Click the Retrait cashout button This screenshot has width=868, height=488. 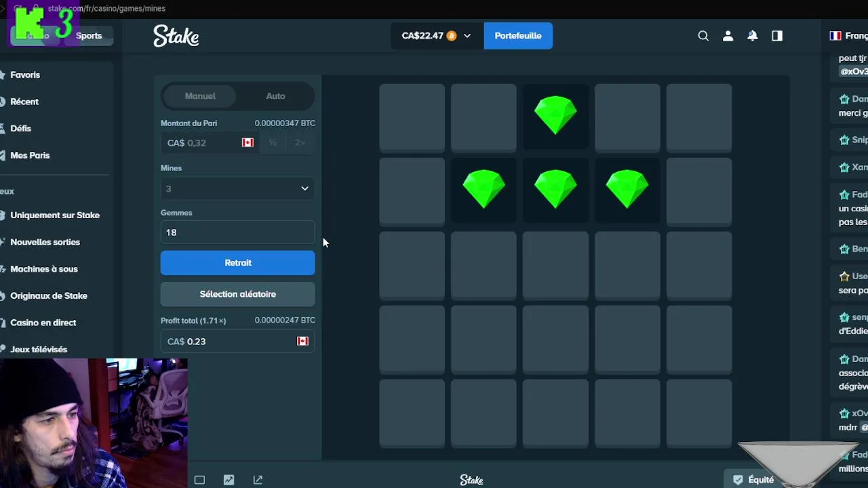[x=237, y=263]
